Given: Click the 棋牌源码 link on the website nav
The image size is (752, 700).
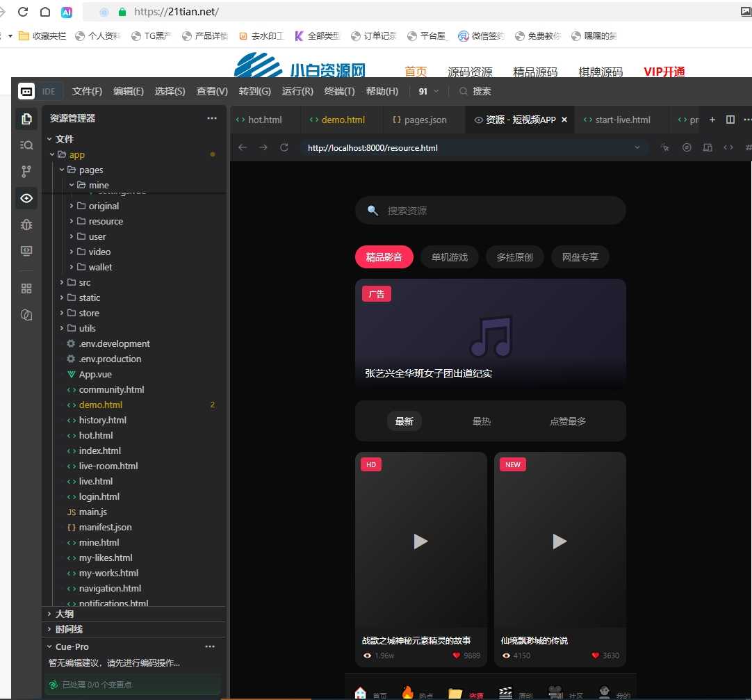Looking at the screenshot, I should tap(600, 72).
